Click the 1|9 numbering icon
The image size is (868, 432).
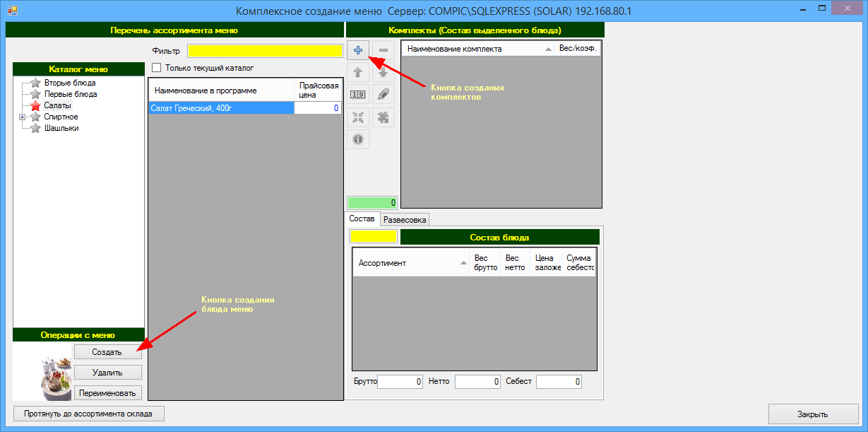pos(358,94)
